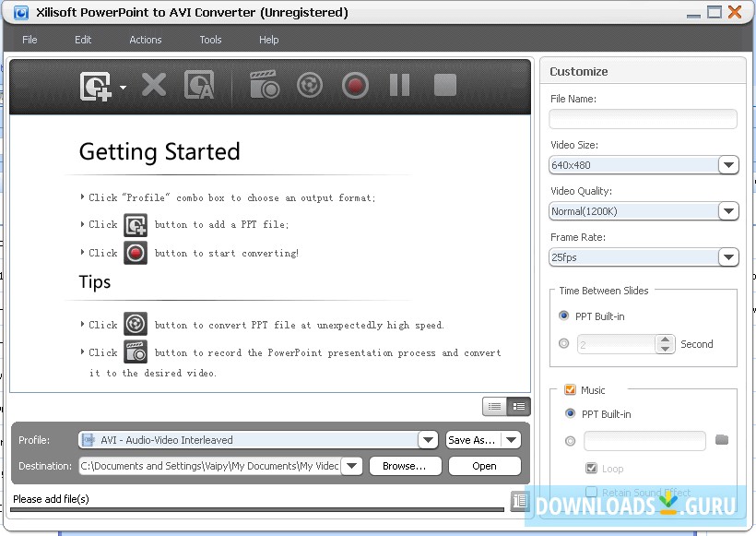Click the Browse button for destination

[405, 466]
